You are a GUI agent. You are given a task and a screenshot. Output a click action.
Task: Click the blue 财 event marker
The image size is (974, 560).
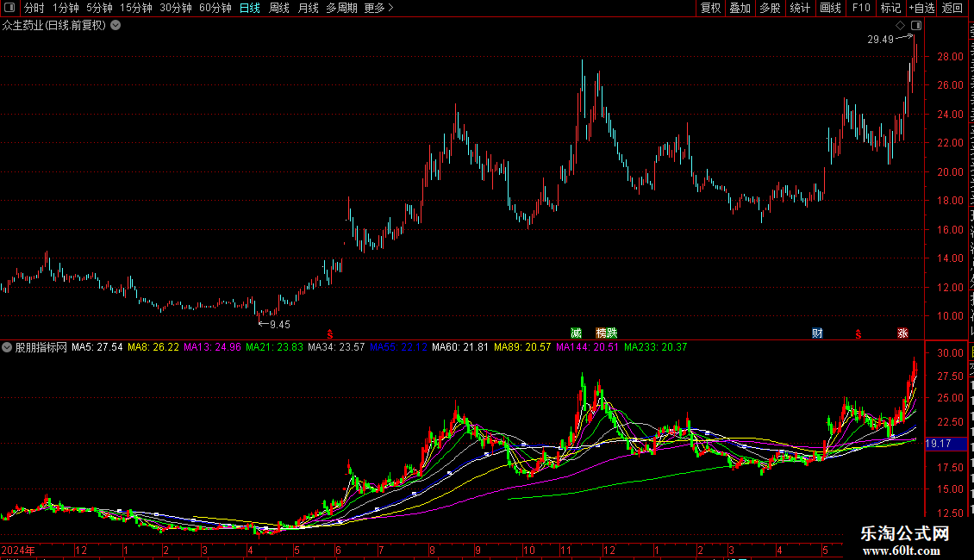click(x=817, y=333)
